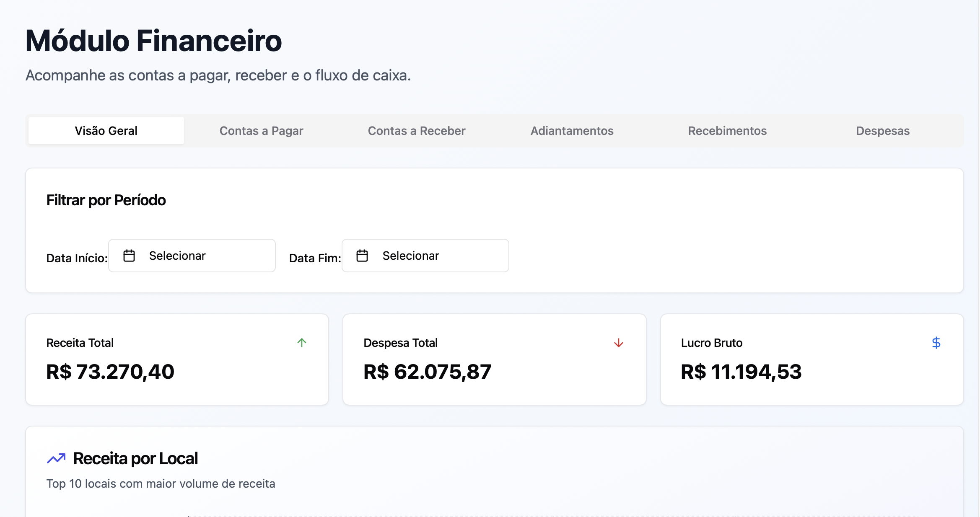980x517 pixels.
Task: Click the Lucro Bruto amount R$ 11.194,53
Action: tap(741, 372)
